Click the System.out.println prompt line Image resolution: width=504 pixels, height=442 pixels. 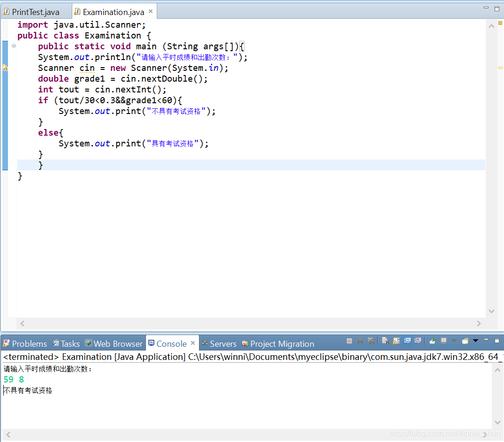tap(143, 57)
